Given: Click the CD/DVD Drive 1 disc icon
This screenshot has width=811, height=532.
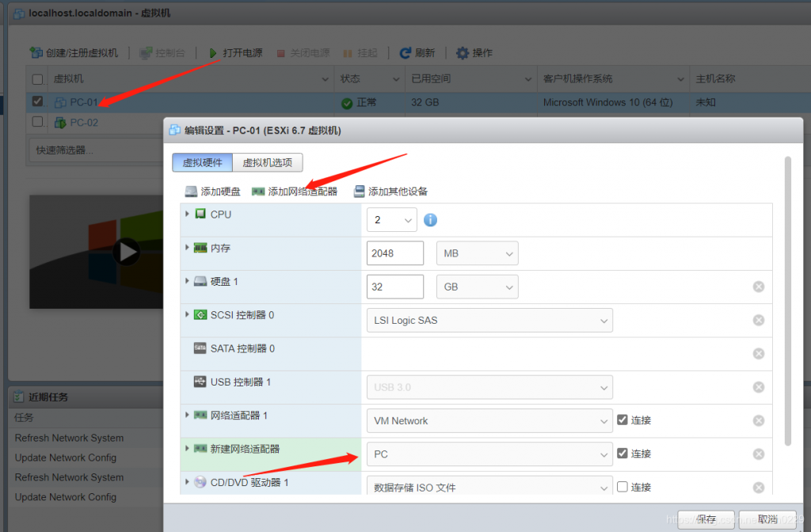Looking at the screenshot, I should [200, 482].
